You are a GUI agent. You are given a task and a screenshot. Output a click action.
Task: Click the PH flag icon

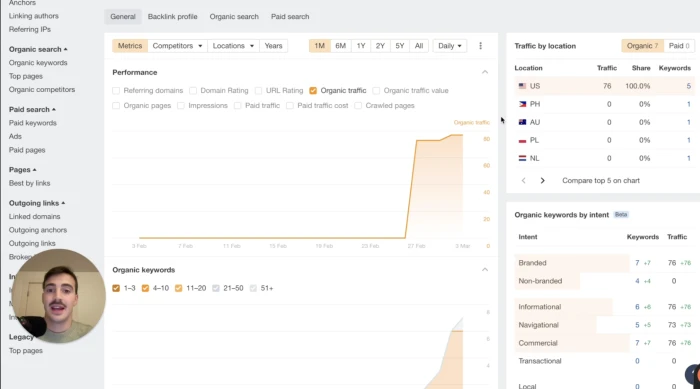(x=522, y=104)
